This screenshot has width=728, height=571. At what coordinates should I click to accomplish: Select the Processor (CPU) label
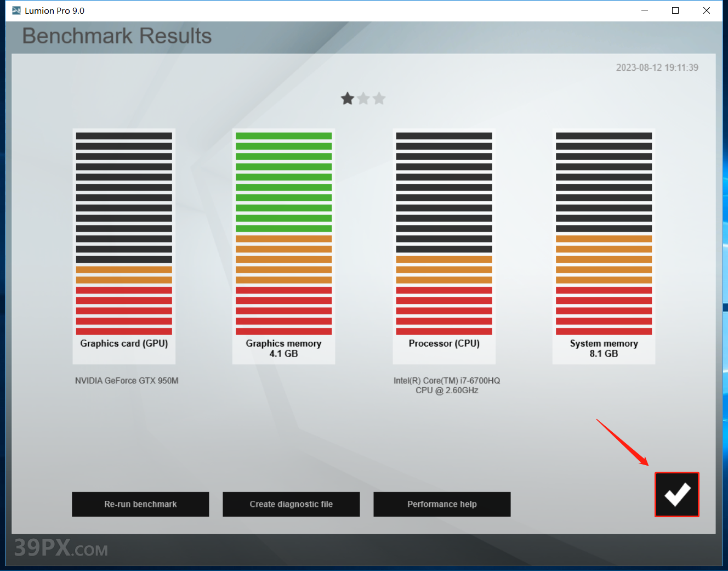[444, 343]
